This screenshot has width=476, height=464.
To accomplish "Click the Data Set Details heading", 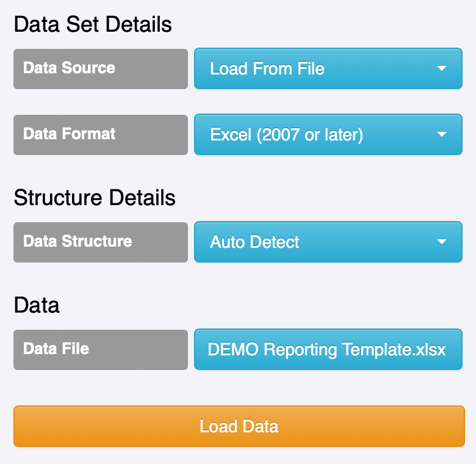I will click(93, 24).
